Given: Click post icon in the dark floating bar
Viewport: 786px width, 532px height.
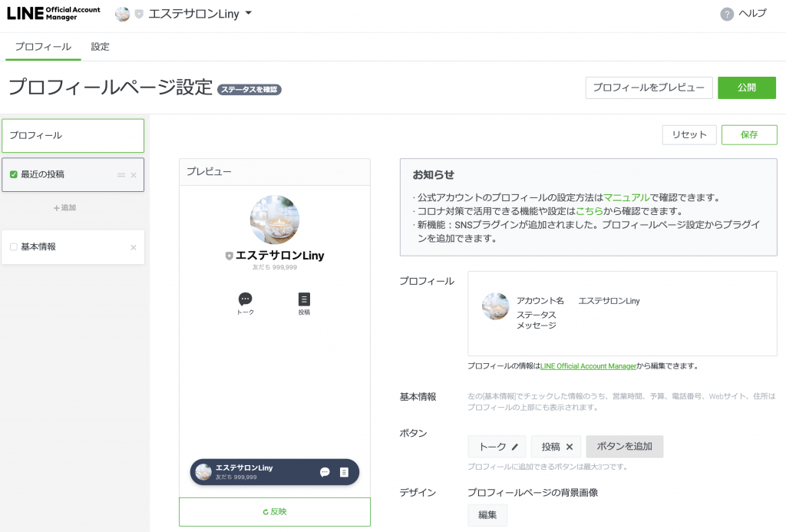Looking at the screenshot, I should click(344, 472).
